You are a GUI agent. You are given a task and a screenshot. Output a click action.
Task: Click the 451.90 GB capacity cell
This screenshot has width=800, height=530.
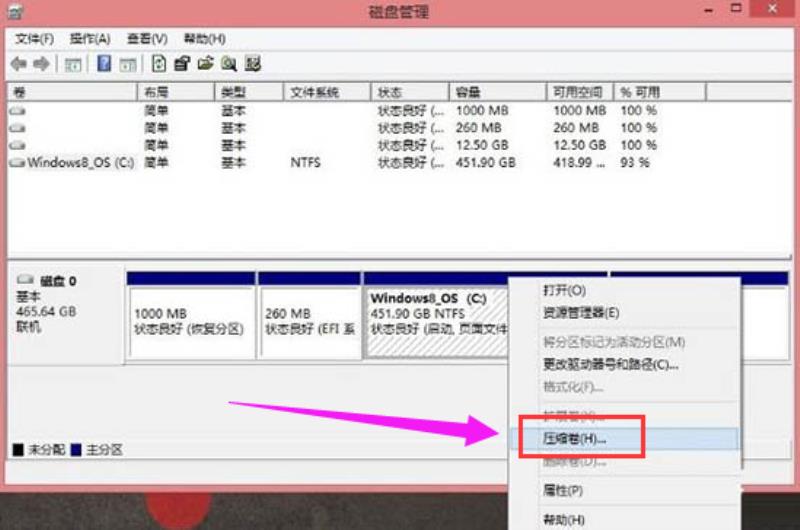[486, 163]
